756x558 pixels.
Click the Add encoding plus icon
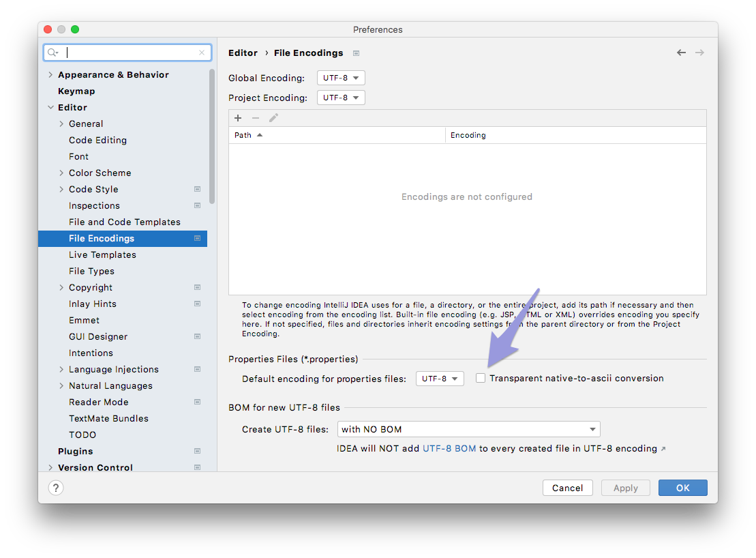point(238,118)
